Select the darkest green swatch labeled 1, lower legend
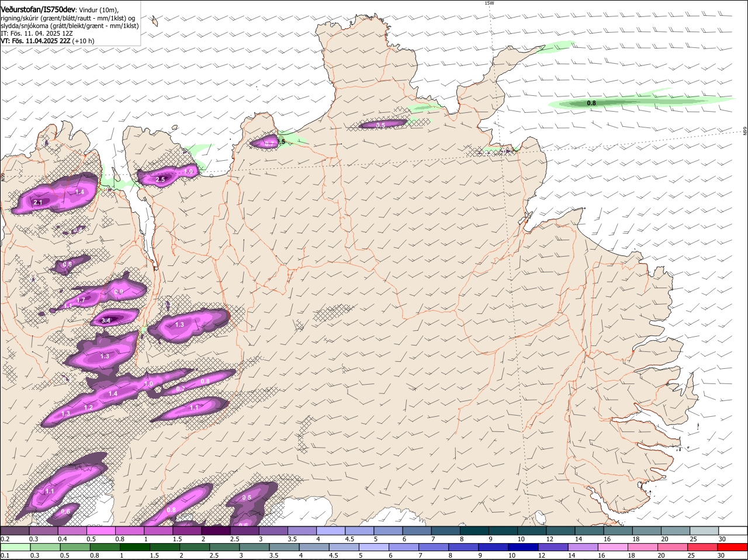This screenshot has height=560, width=748. (134, 548)
